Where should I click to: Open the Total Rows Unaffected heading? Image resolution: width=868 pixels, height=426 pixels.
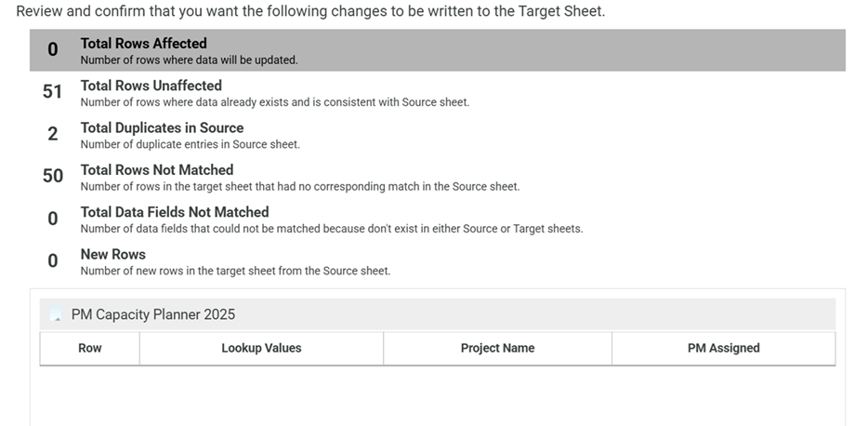151,86
